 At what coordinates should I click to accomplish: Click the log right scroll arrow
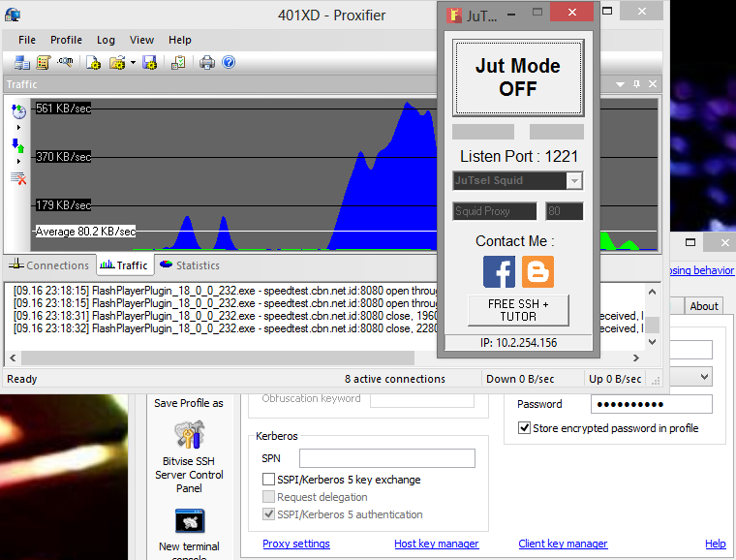coord(636,358)
